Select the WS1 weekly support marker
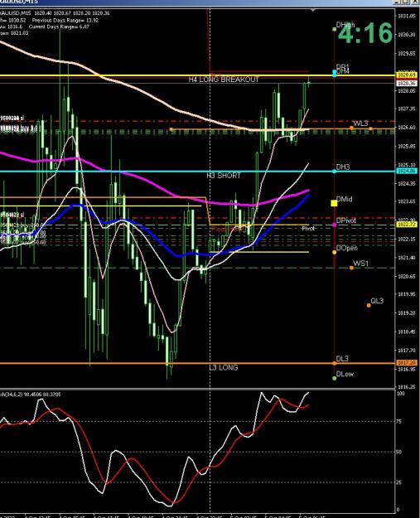 (351, 268)
